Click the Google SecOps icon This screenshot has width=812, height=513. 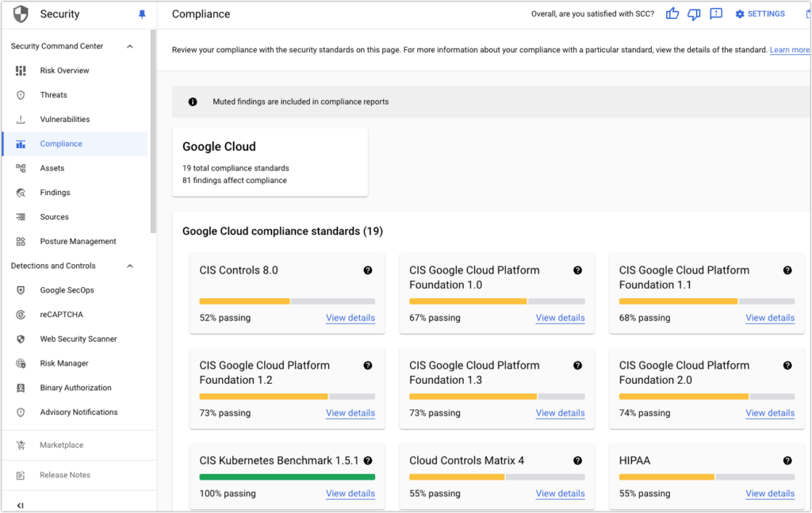pos(21,290)
